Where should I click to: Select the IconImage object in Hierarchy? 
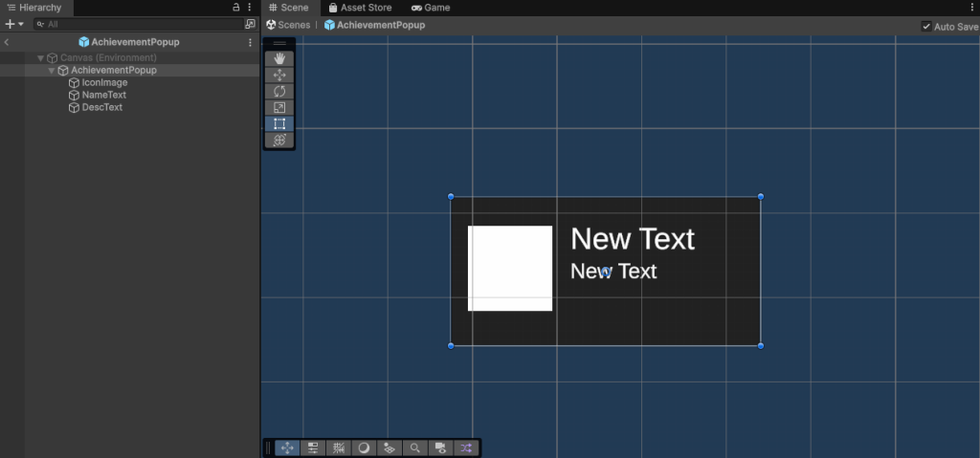(x=105, y=82)
